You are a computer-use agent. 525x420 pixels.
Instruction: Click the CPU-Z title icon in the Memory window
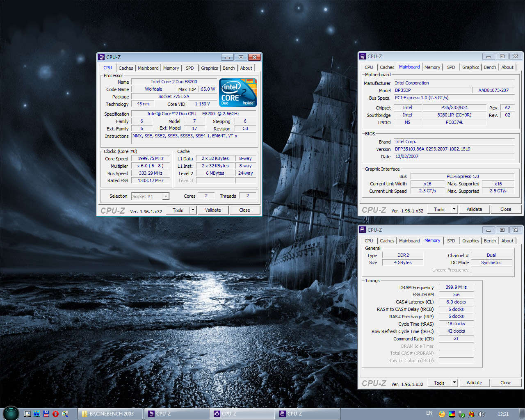click(363, 230)
